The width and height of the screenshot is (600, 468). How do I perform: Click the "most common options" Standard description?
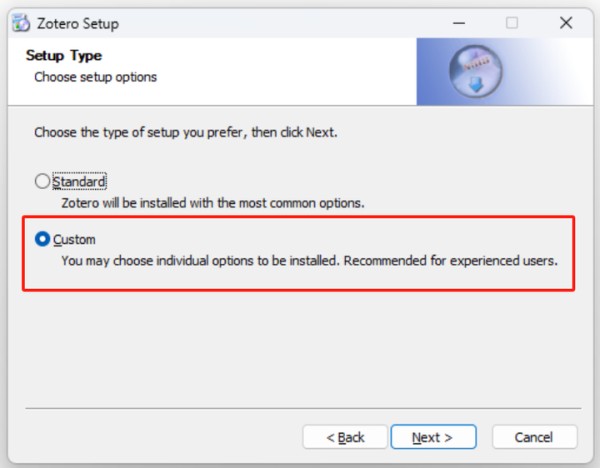click(213, 203)
